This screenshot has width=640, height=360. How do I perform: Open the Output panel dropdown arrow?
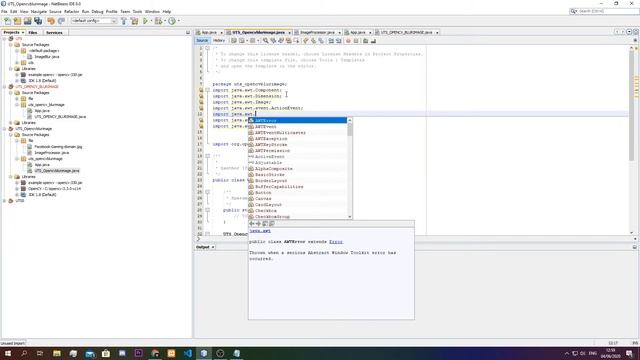click(213, 247)
